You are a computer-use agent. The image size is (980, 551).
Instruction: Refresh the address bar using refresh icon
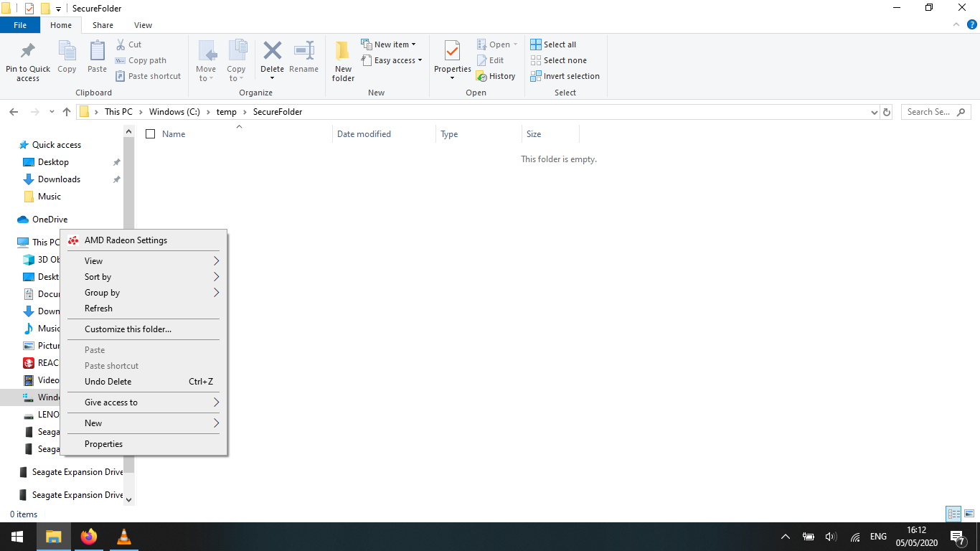[887, 112]
